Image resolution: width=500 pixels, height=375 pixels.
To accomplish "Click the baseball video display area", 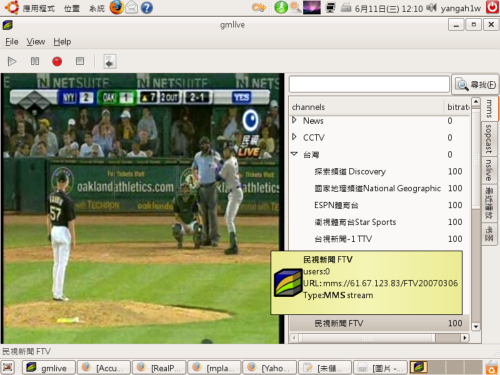I will 143,209.
